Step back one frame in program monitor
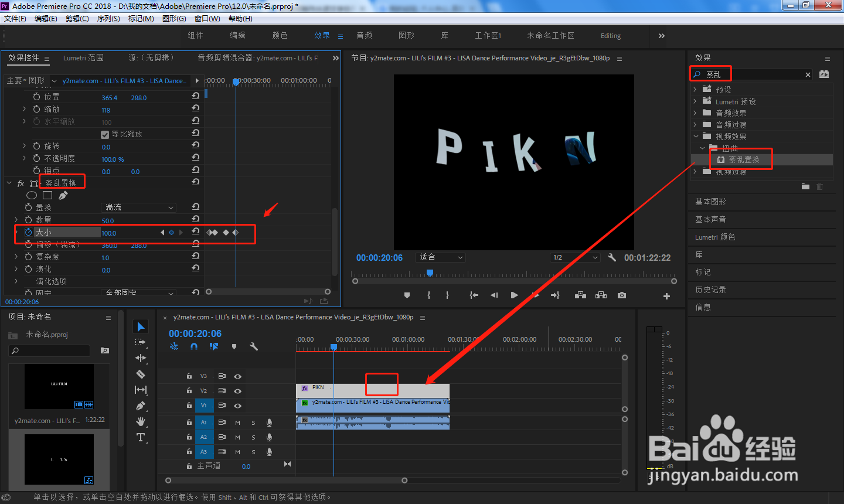 click(x=494, y=295)
